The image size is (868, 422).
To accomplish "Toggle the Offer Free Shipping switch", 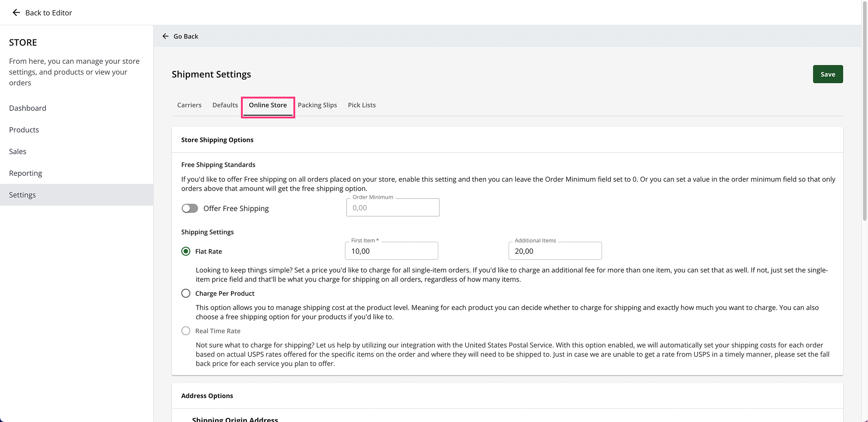I will tap(190, 208).
